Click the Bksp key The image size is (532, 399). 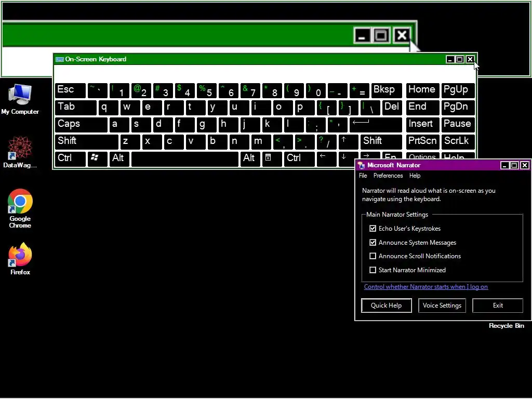(387, 90)
